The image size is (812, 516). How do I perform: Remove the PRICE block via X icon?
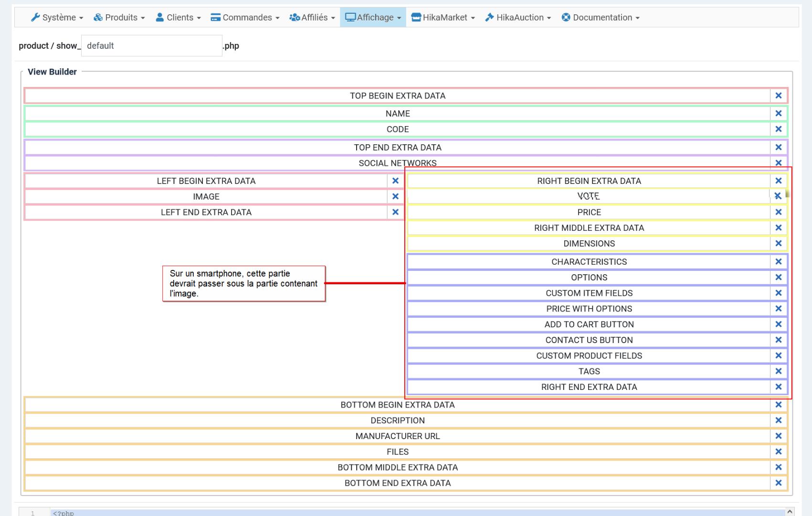click(x=778, y=212)
